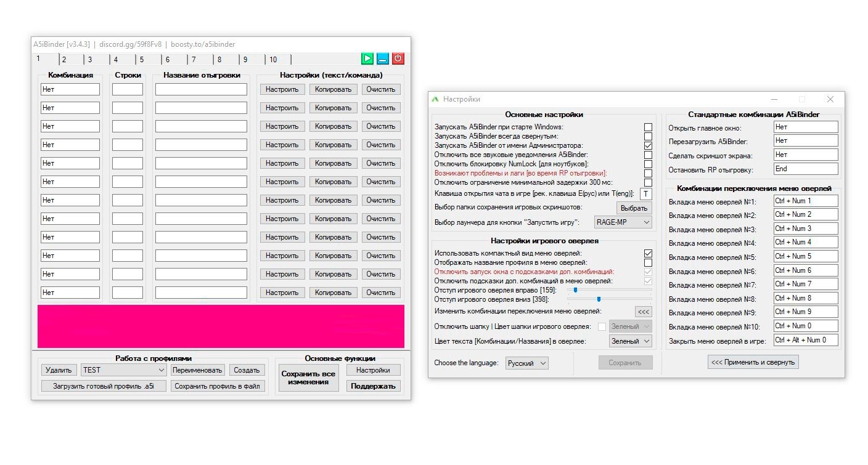Screen dimensions: 868x465
Task: Click the Ctrl + Alt + Num 0 field
Action: (x=806, y=340)
